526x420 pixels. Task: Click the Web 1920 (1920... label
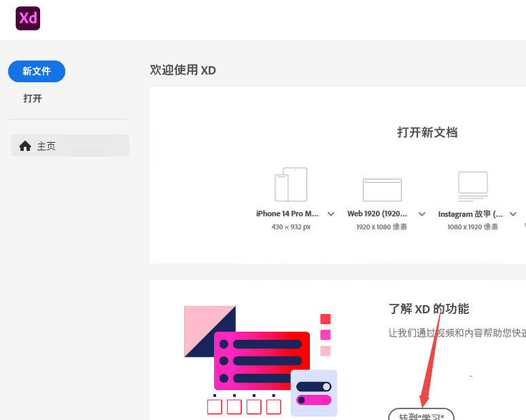(x=377, y=213)
